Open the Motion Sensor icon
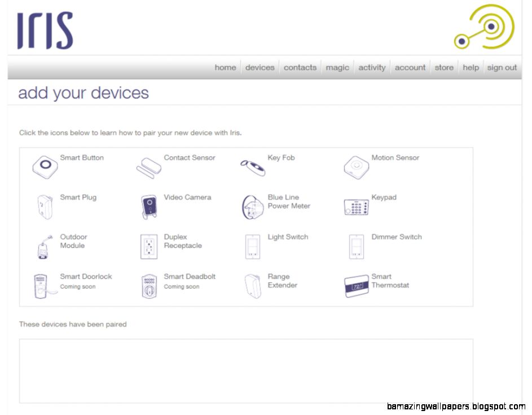The image size is (532, 415). [x=356, y=168]
